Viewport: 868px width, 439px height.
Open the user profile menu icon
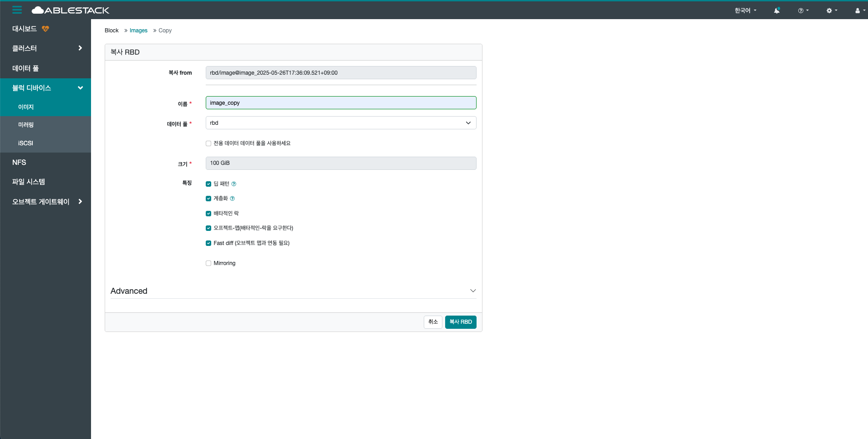coord(860,10)
